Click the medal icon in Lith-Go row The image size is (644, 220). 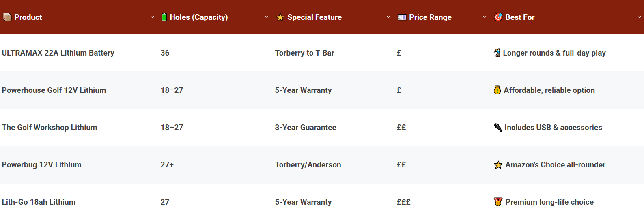[x=498, y=202]
